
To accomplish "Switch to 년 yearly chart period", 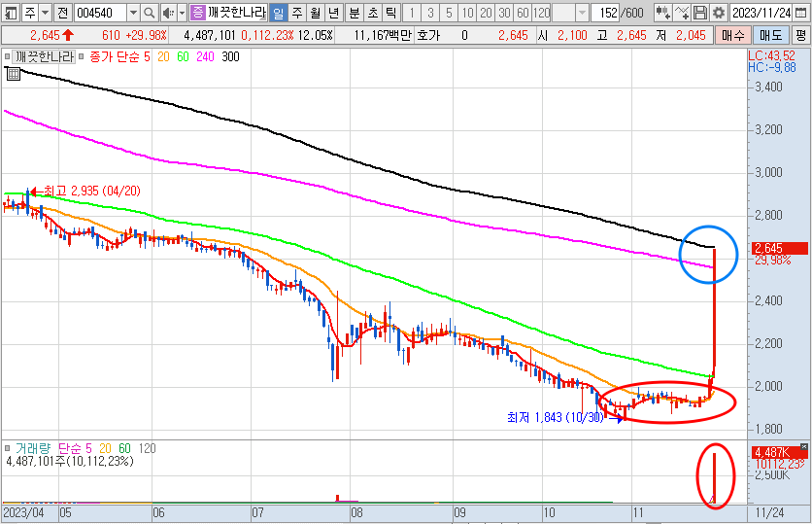I will click(x=334, y=13).
